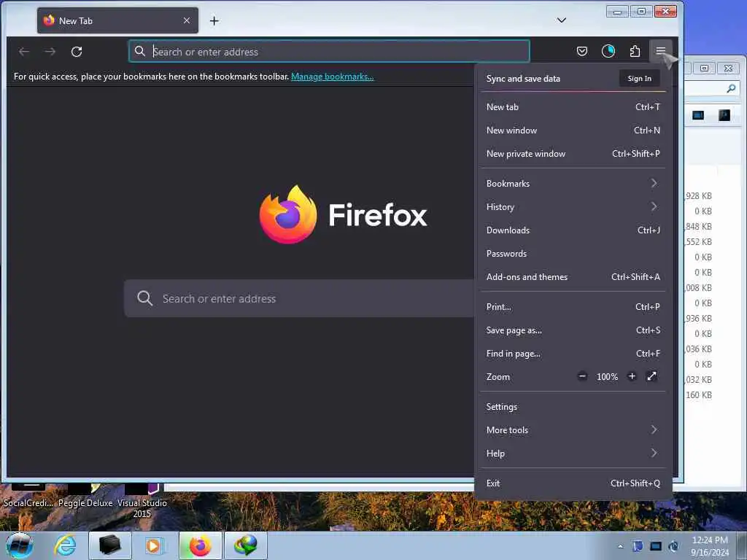The height and width of the screenshot is (560, 747).
Task: Enter full screen mode from Zoom row
Action: coord(651,376)
